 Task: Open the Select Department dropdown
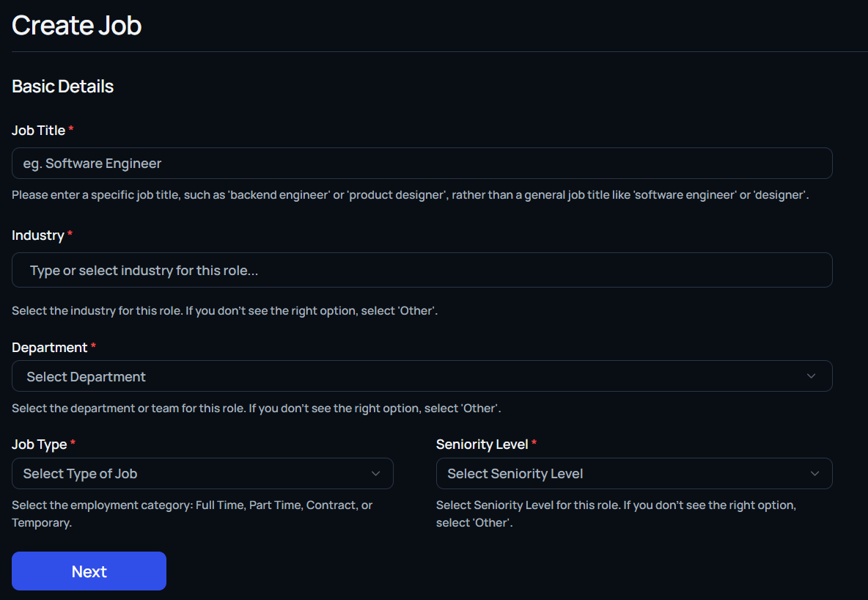tap(422, 376)
